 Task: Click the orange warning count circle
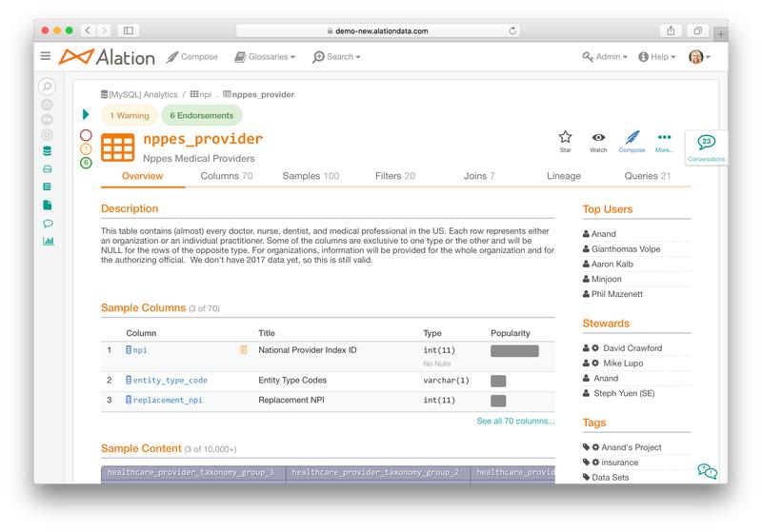[x=86, y=149]
